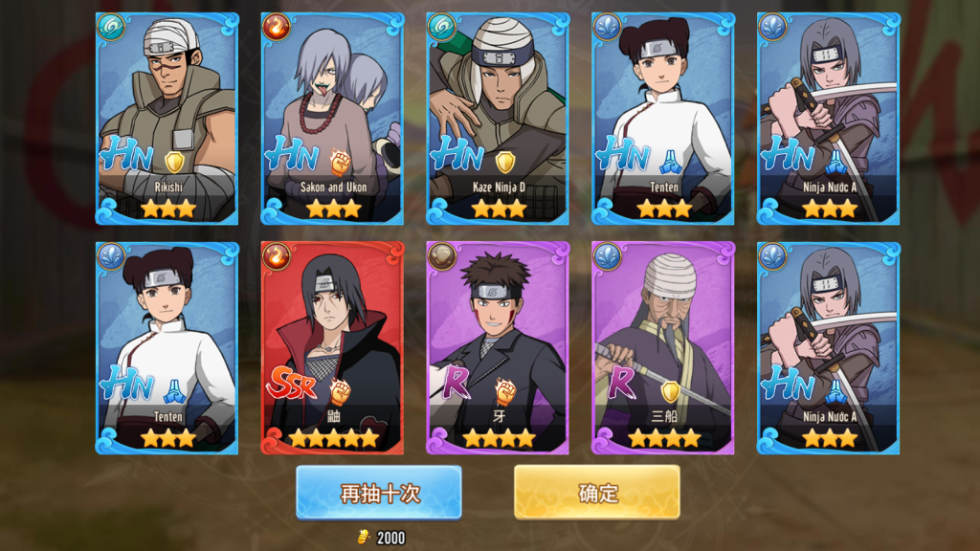Image resolution: width=980 pixels, height=551 pixels.
Task: Click the yellow 确定 confirm button
Action: pyautogui.click(x=597, y=493)
